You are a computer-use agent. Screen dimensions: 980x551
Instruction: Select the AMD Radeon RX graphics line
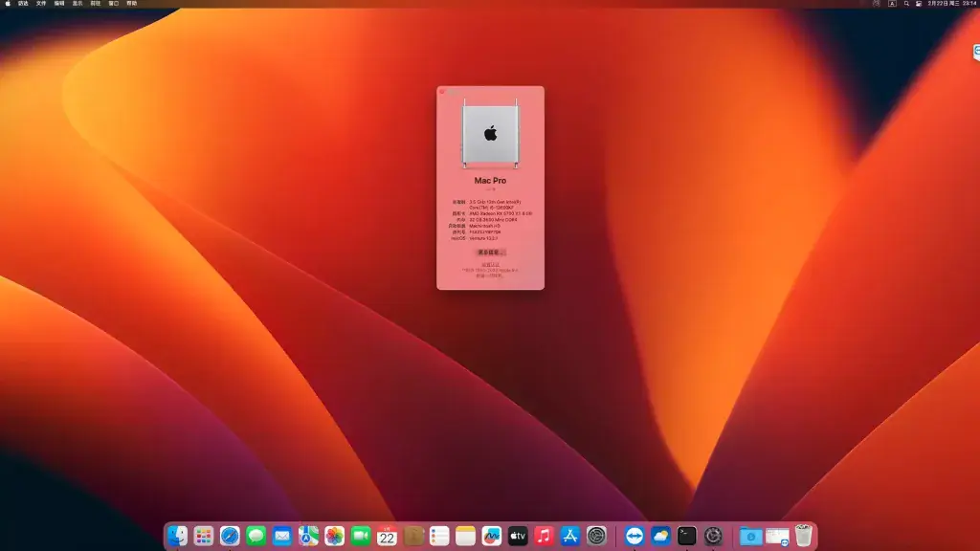pyautogui.click(x=501, y=213)
